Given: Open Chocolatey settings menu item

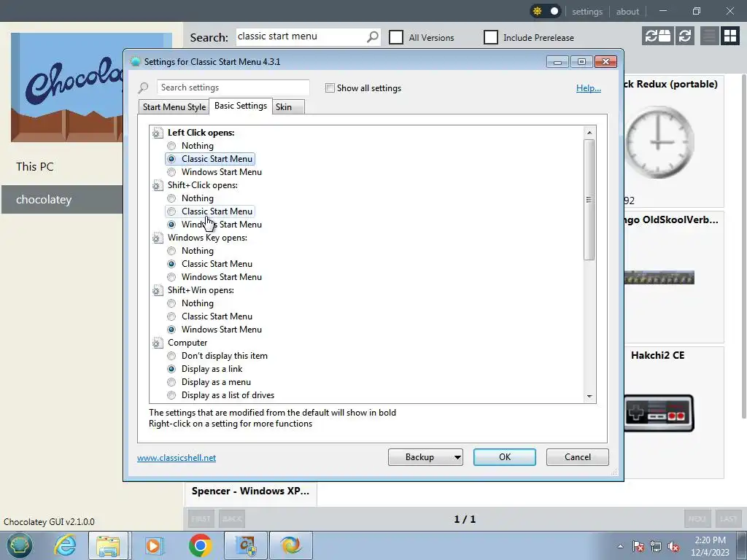Looking at the screenshot, I should click(x=587, y=12).
